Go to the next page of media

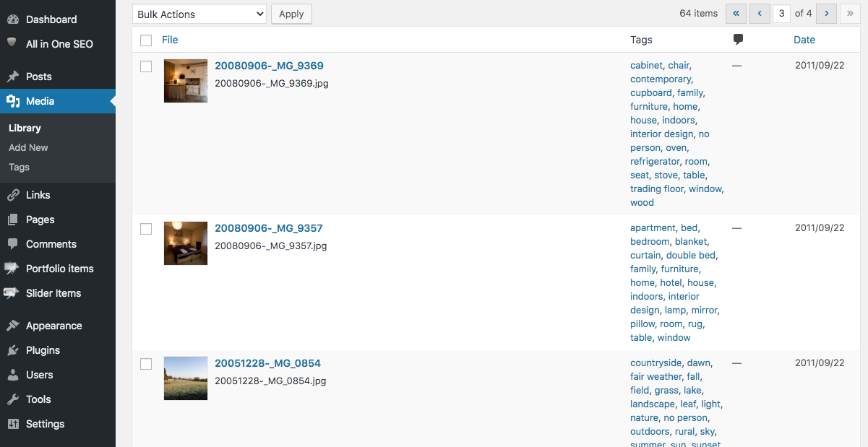(827, 13)
